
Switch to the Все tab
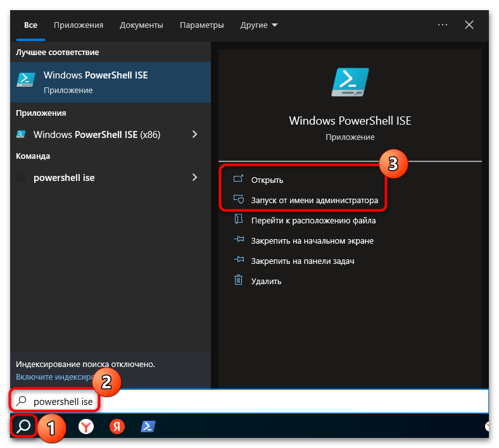tap(30, 25)
